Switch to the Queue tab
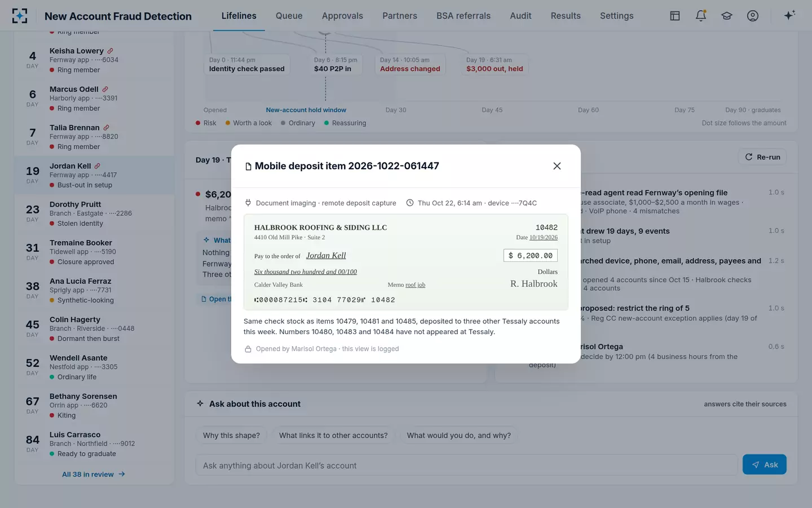 click(x=289, y=16)
